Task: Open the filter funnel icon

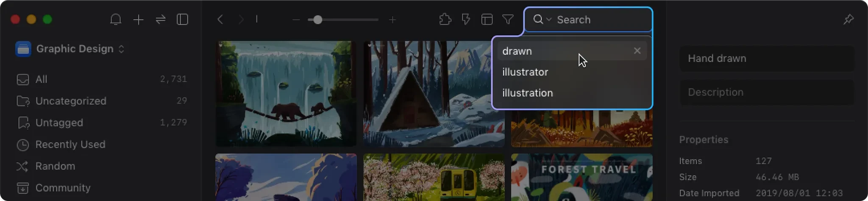Action: coord(508,20)
